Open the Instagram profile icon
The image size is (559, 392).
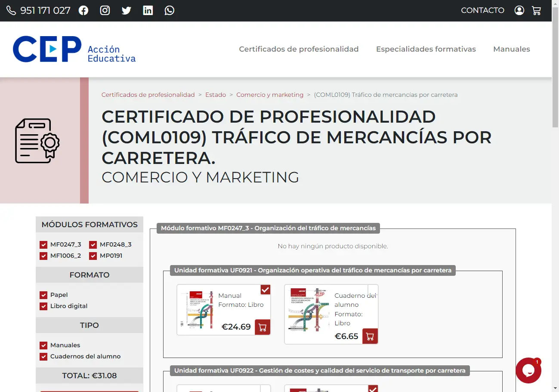point(105,10)
